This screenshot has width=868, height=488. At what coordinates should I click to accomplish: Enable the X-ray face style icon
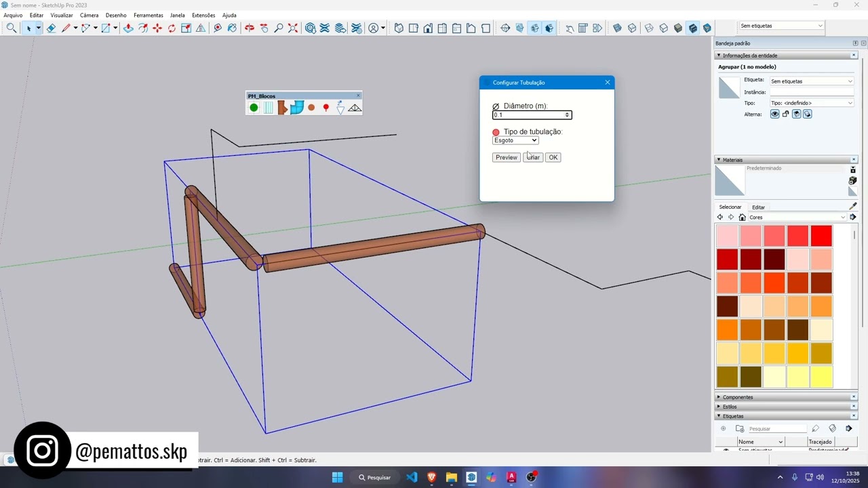[x=617, y=28]
